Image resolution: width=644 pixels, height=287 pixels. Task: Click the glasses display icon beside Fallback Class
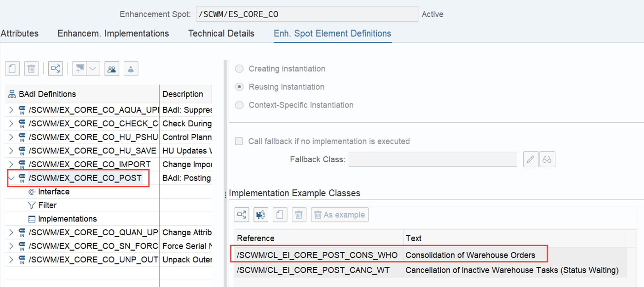point(547,159)
